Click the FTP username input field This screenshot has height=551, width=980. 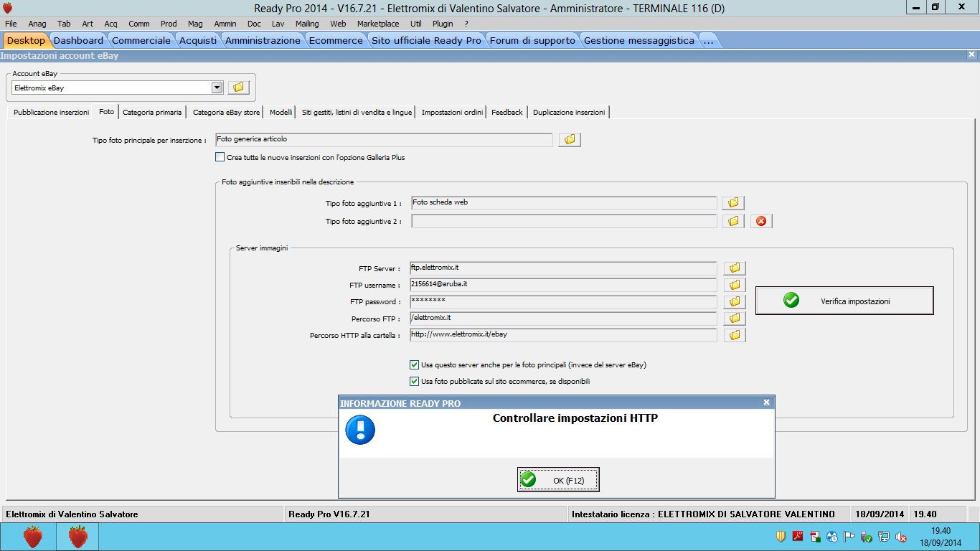pos(563,285)
